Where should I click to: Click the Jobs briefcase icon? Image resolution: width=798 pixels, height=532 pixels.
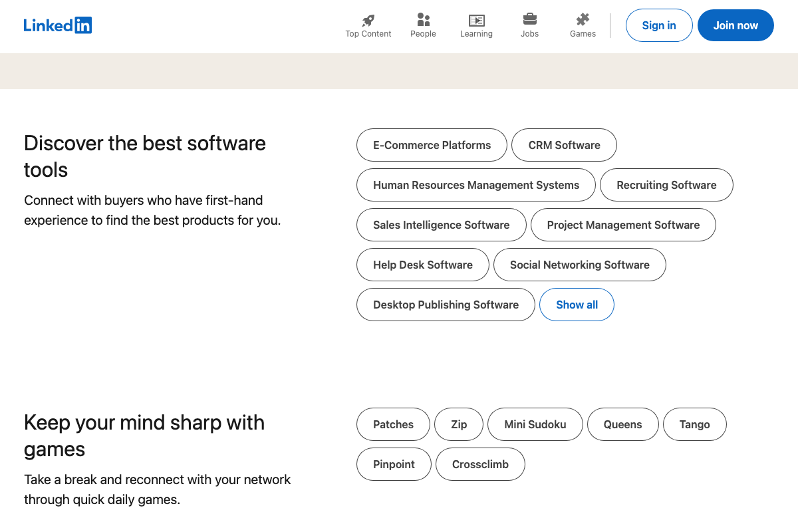529,19
